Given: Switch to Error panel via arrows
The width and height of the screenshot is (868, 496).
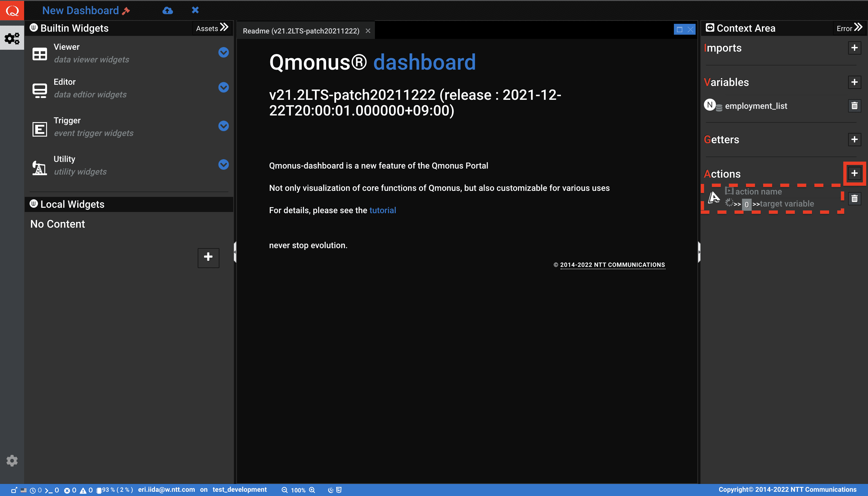Looking at the screenshot, I should [849, 28].
